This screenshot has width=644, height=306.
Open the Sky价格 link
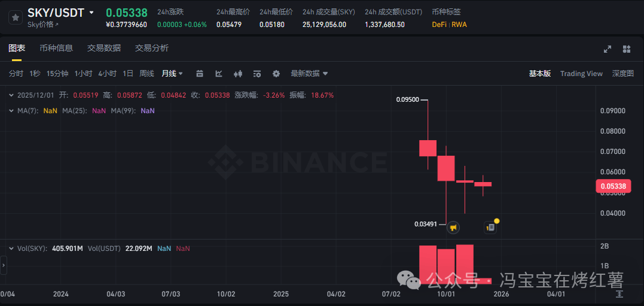(42, 25)
